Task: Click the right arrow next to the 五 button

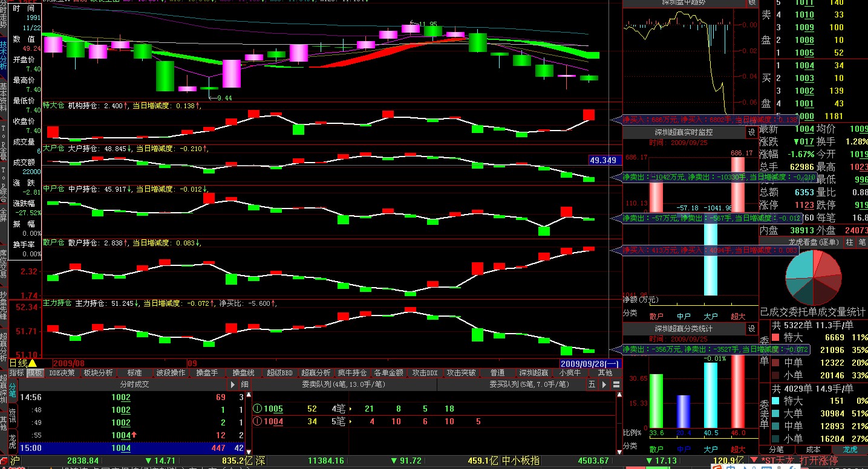Action: (604, 384)
